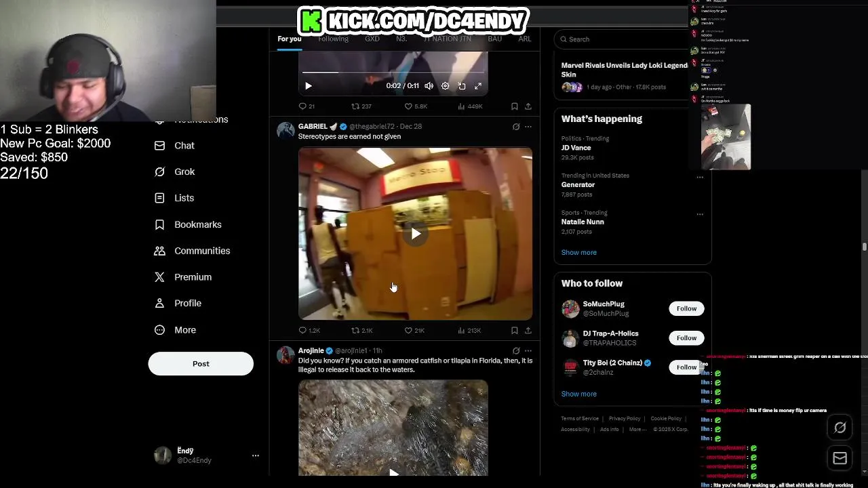
Task: View analytics of top post (449K)
Action: (470, 106)
